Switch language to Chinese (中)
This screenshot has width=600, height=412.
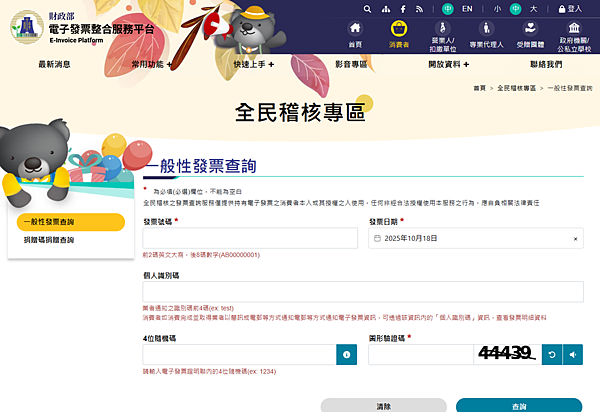pyautogui.click(x=448, y=9)
